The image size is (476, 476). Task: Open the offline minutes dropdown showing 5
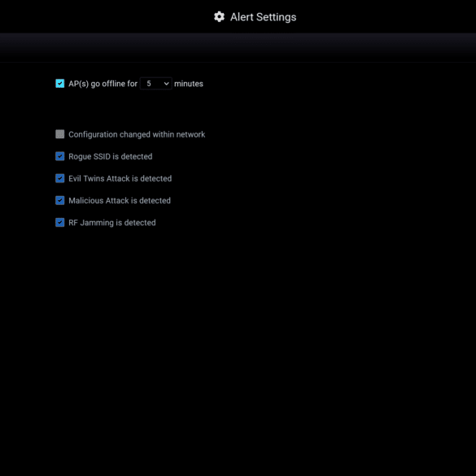(156, 84)
